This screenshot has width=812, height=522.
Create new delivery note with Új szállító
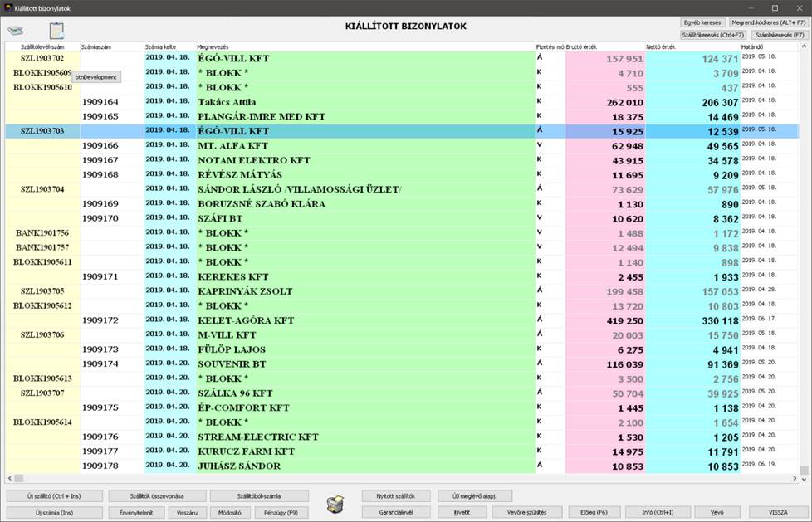(x=54, y=496)
